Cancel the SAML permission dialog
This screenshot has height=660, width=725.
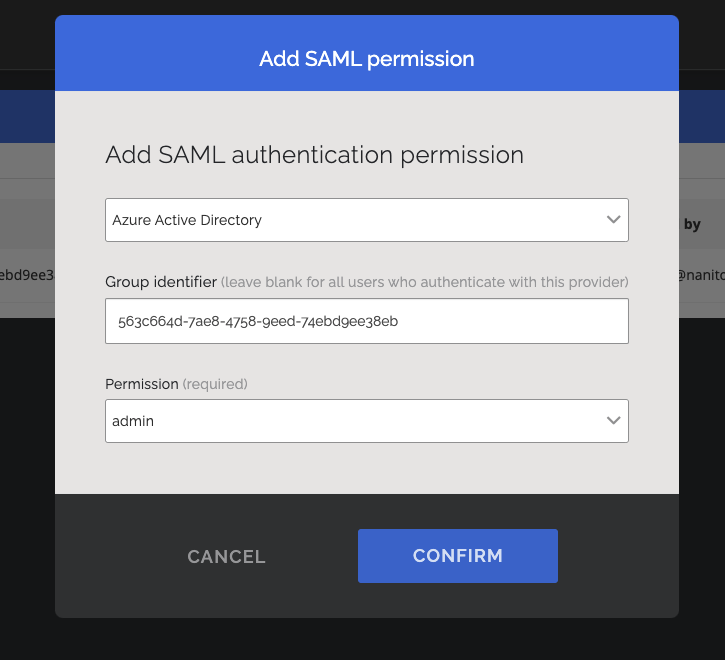click(226, 557)
